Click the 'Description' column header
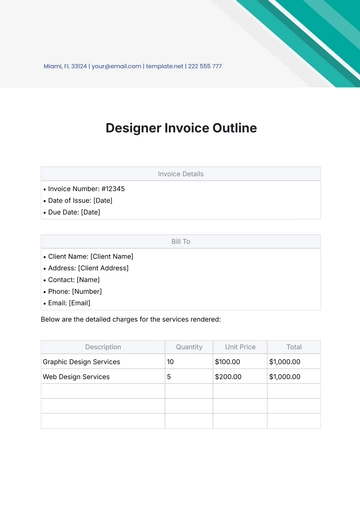Image resolution: width=360 pixels, height=509 pixels. (x=103, y=347)
